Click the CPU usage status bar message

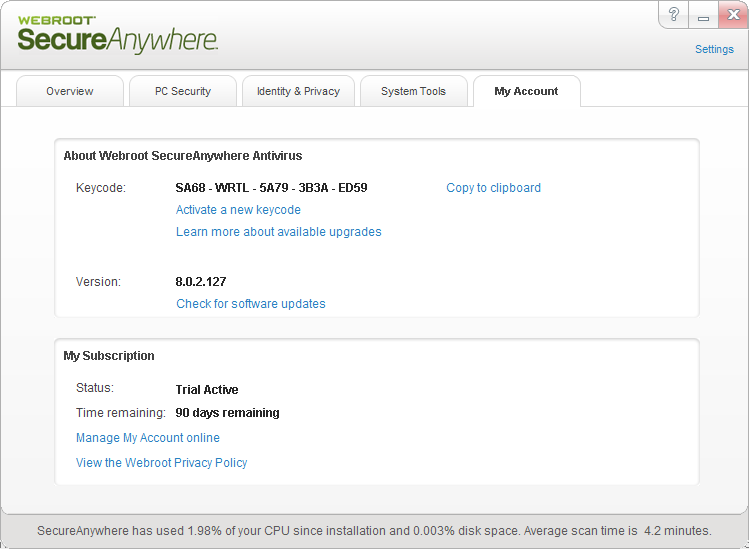tap(374, 531)
